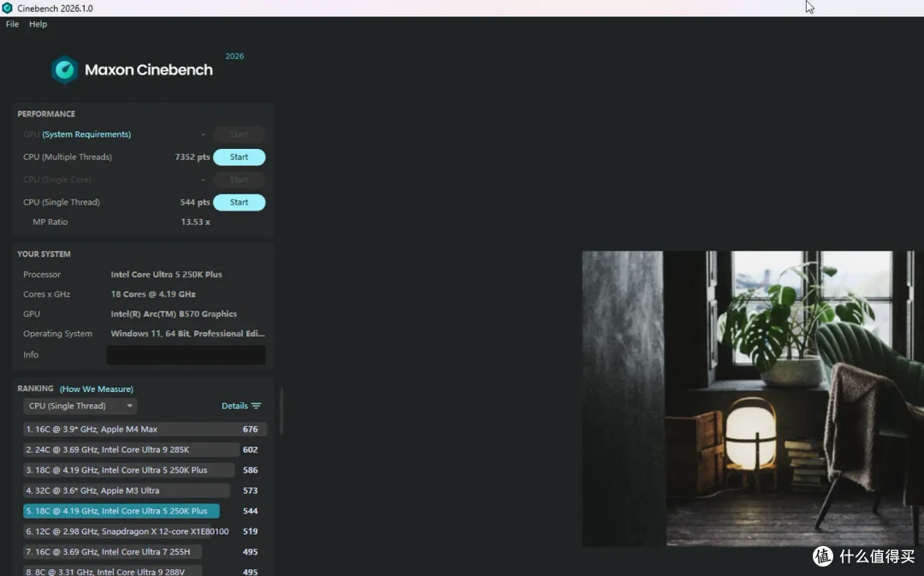
Task: Start the CPU Multiple Threads test
Action: [239, 157]
